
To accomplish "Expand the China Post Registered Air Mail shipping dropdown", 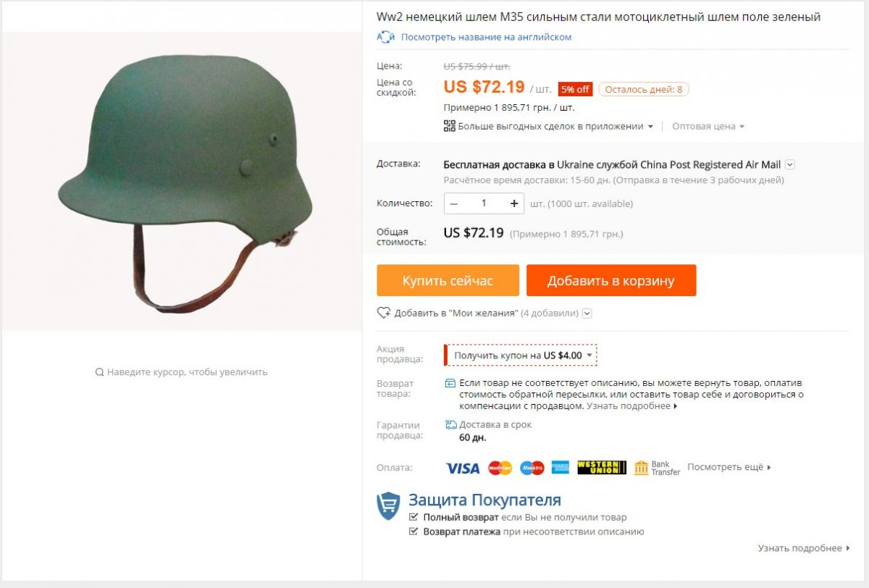I will [x=790, y=164].
